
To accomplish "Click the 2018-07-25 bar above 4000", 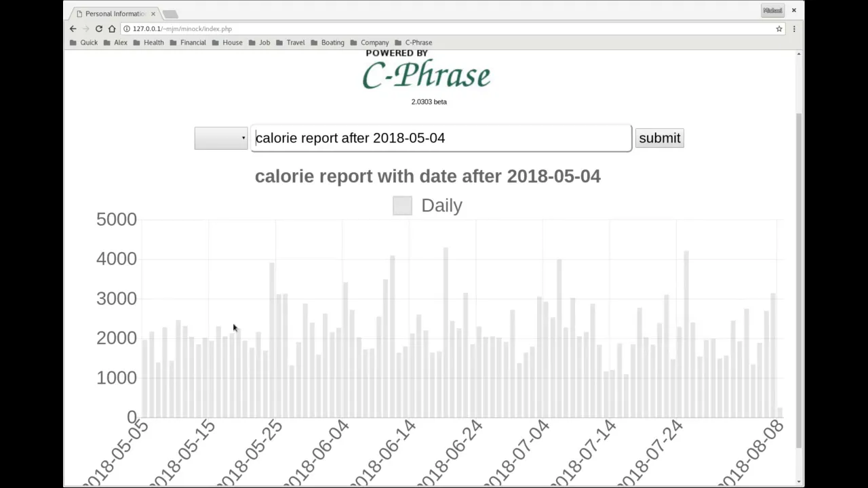I will point(686,334).
